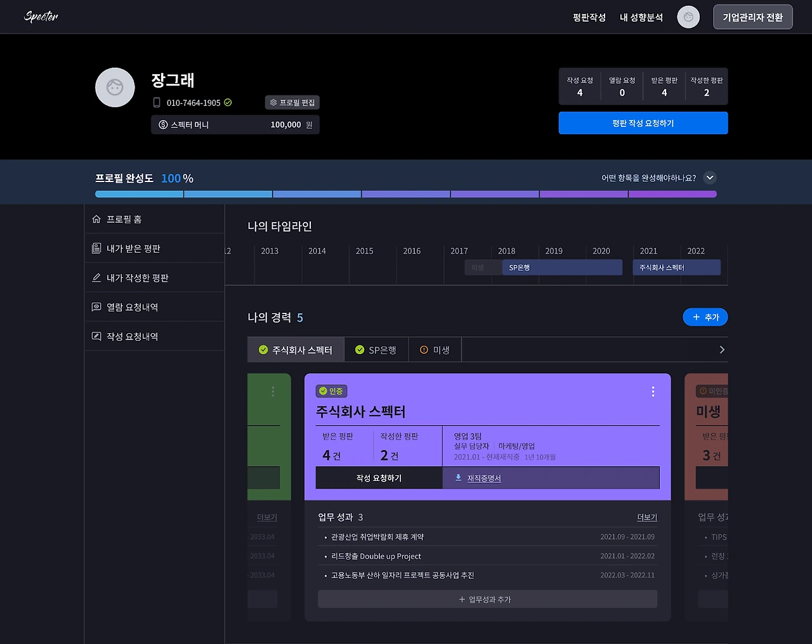Click 프로필 편집 button

click(292, 103)
